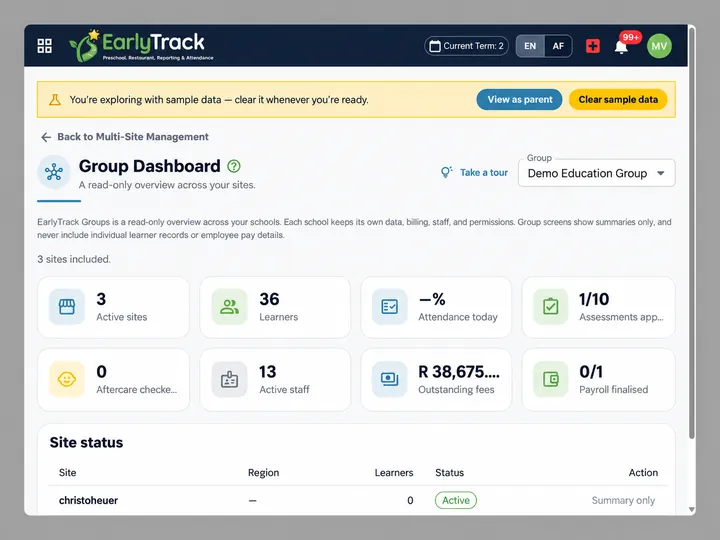Open the notifications bell

pos(621,47)
